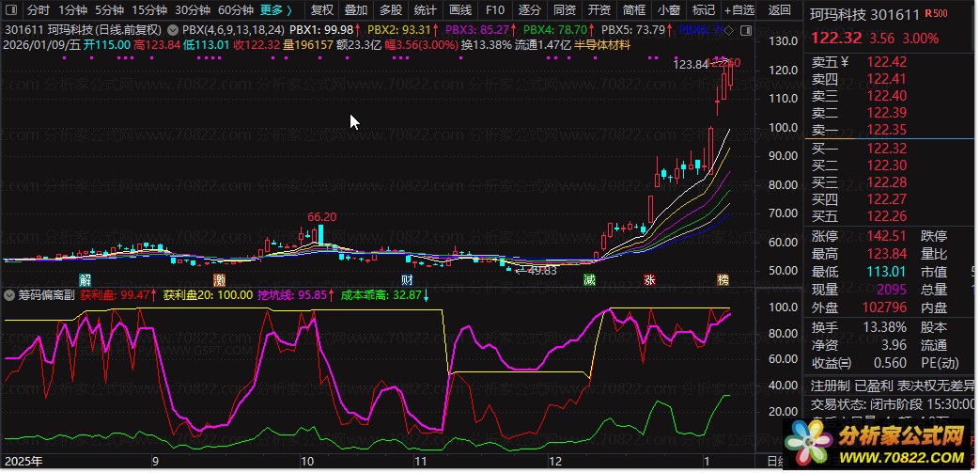Switch to the 分时 period tab
Viewport: 980px width, 473px height.
[39, 10]
